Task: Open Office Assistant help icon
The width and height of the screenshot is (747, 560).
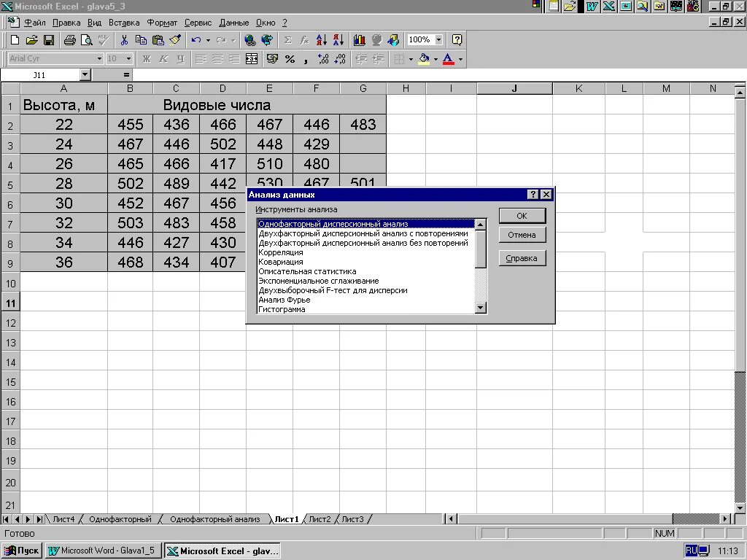Action: click(x=457, y=40)
